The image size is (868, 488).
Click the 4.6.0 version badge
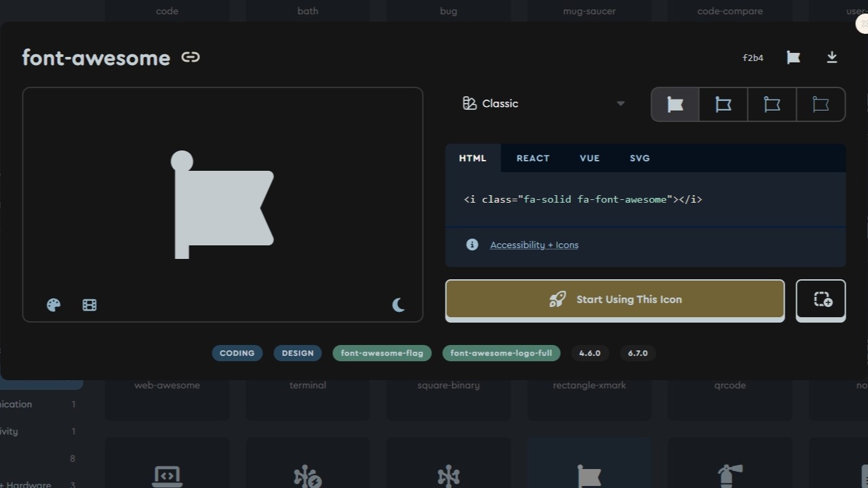pyautogui.click(x=590, y=353)
